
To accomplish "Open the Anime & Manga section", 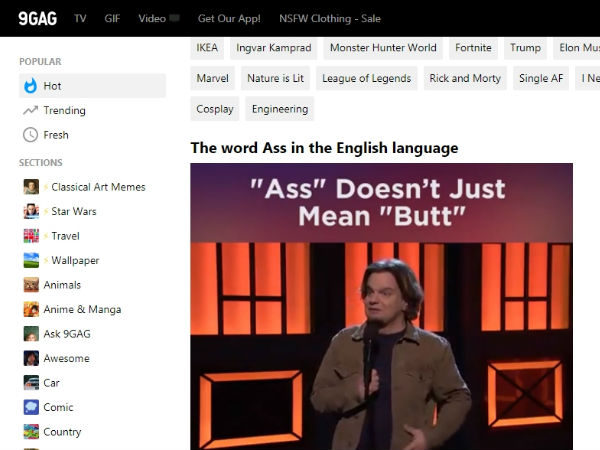I will click(x=82, y=309).
